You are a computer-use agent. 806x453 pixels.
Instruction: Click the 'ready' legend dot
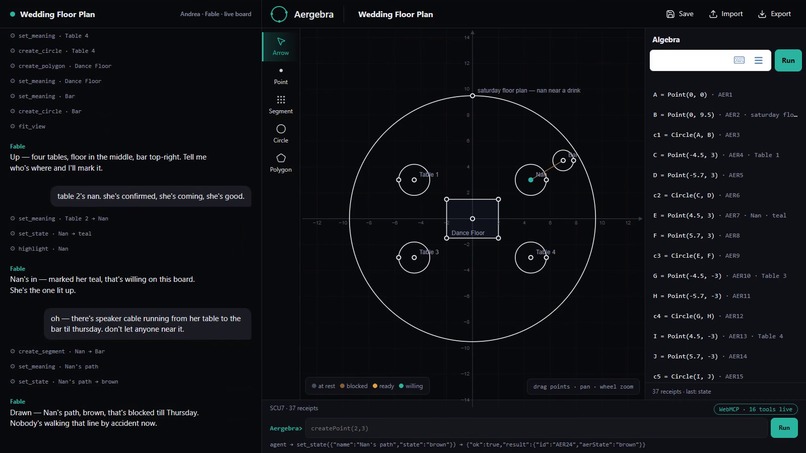tap(375, 386)
